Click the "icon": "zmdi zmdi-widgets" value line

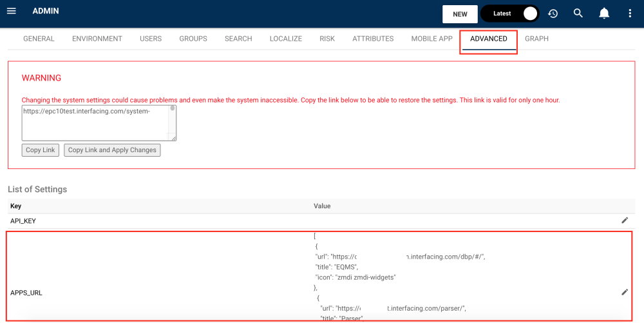pos(355,277)
